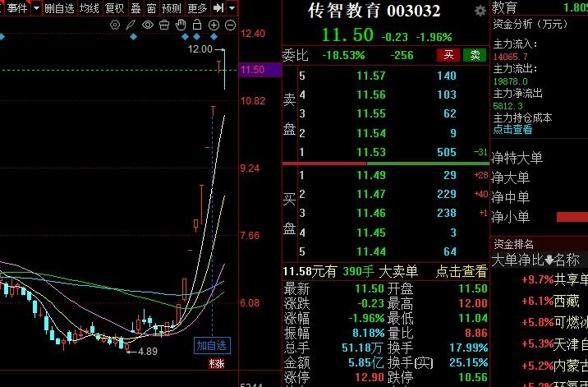The image size is (588, 387).
Task: Click sell level 2 price 11.54
Action: point(371,133)
